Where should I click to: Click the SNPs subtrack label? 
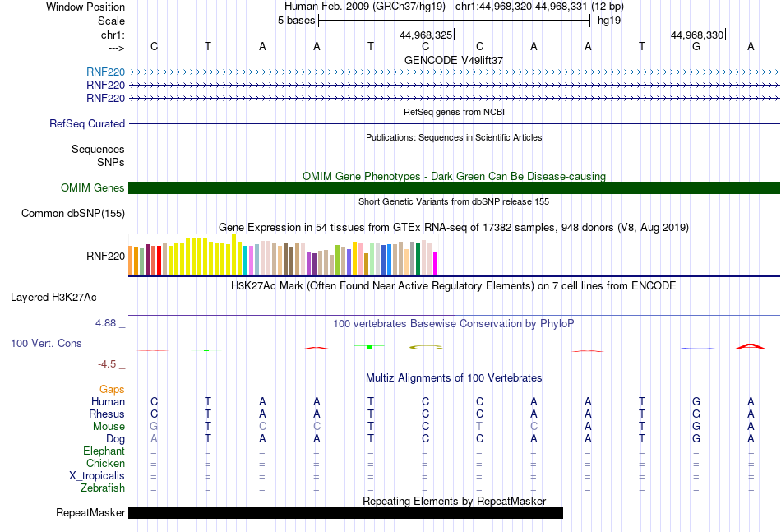(111, 162)
